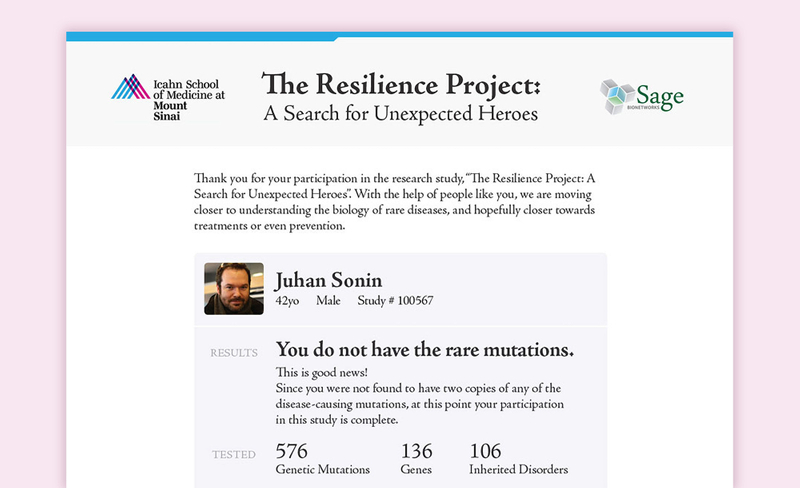Click the Sage Bionetworks cube logo
Viewport: 800px width, 488px height.
[x=618, y=96]
